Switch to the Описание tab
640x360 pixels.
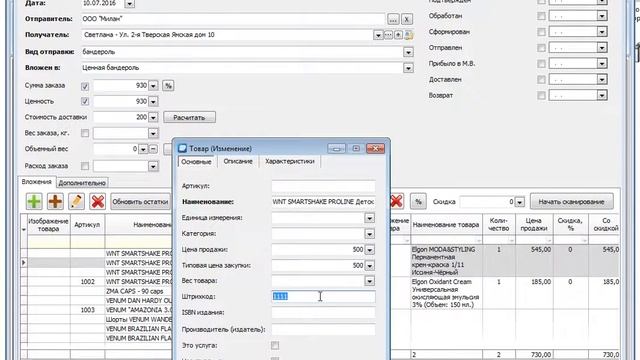[x=238, y=162]
